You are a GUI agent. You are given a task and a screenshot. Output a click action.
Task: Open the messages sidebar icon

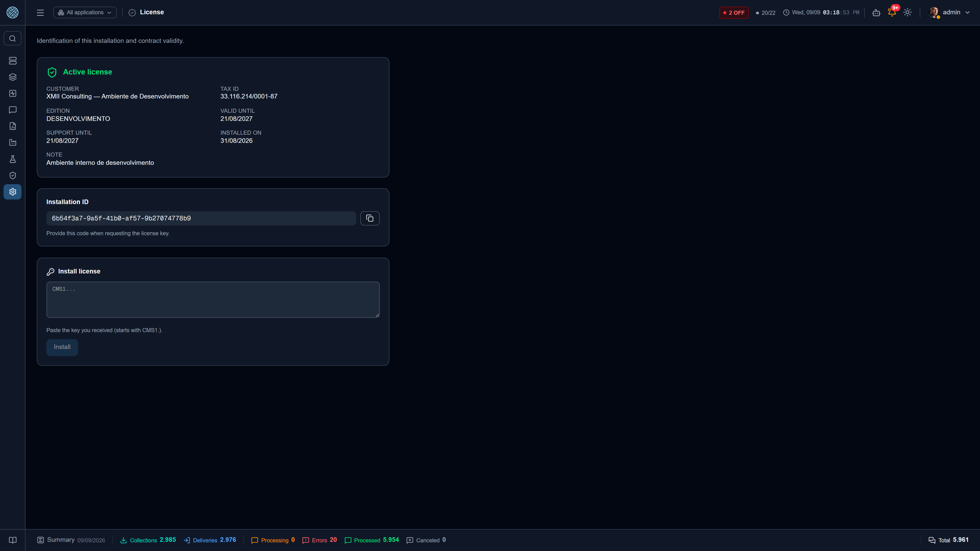click(13, 110)
